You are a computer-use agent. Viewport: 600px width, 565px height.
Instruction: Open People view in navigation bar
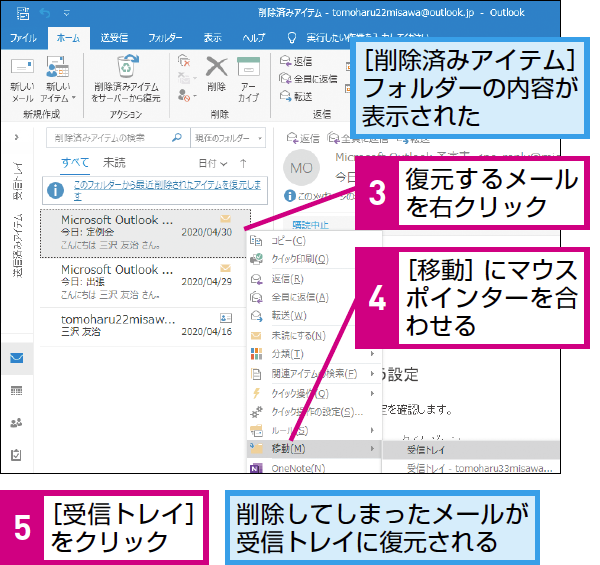pos(16,423)
